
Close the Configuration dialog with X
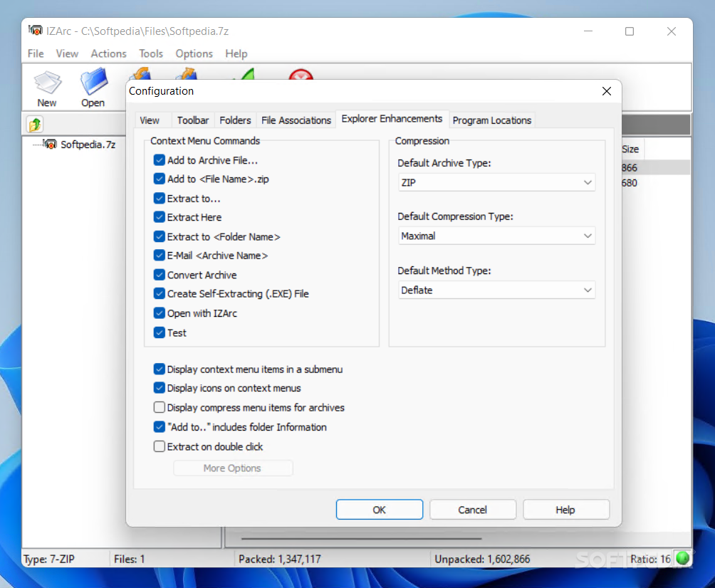607,91
